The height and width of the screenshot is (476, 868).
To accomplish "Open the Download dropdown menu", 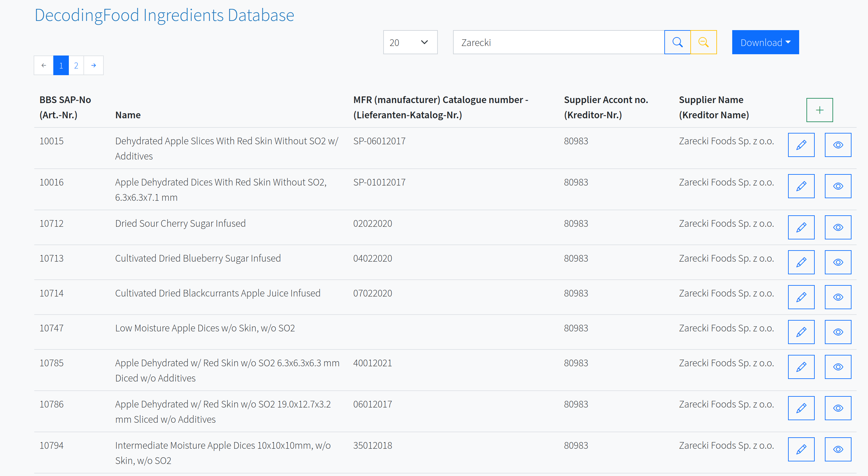I will coord(765,42).
